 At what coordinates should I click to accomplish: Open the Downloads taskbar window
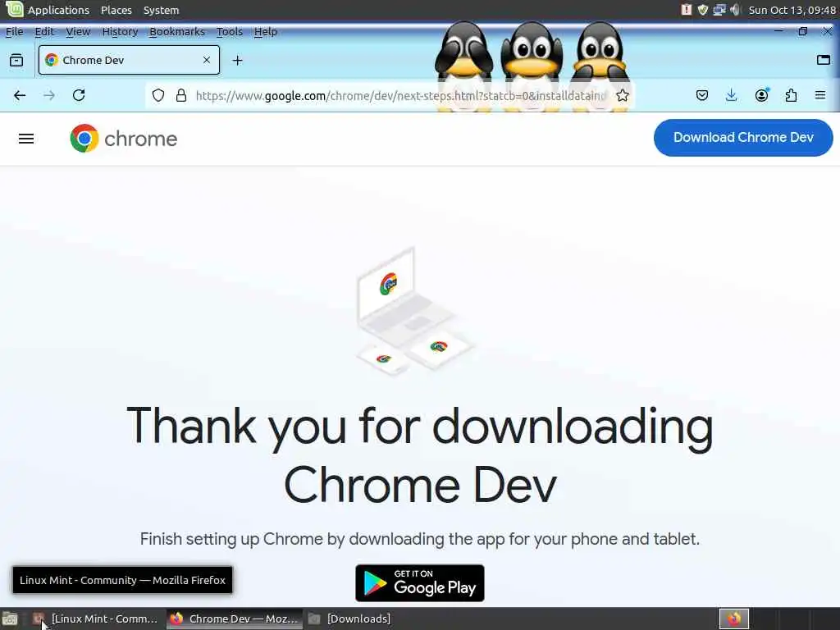[350, 619]
